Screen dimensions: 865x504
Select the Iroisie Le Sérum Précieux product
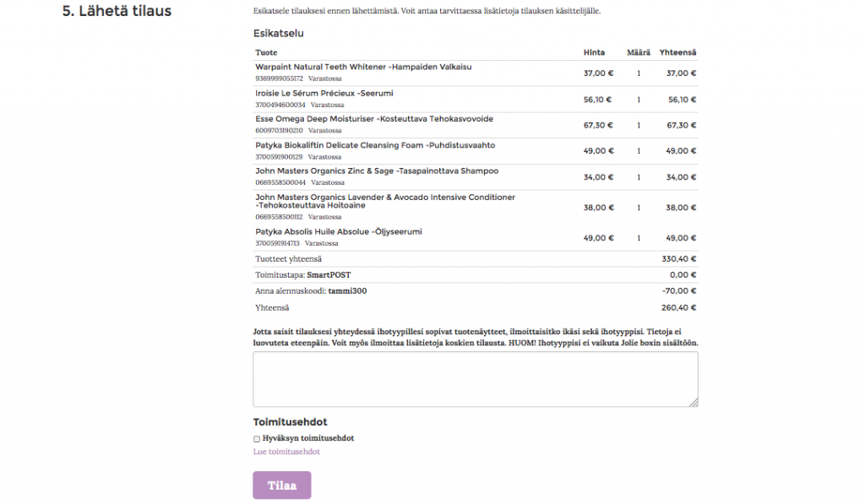(x=324, y=93)
